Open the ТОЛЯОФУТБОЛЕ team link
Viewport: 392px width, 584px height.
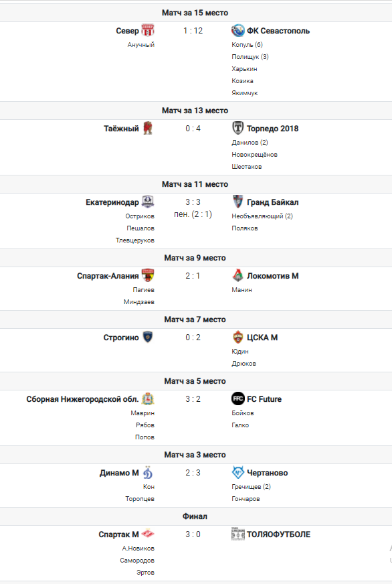pyautogui.click(x=278, y=534)
